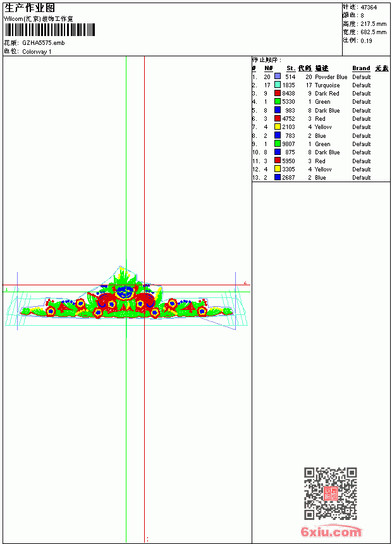Click the Green swatch in row 4
The width and height of the screenshot is (392, 544).
point(278,101)
